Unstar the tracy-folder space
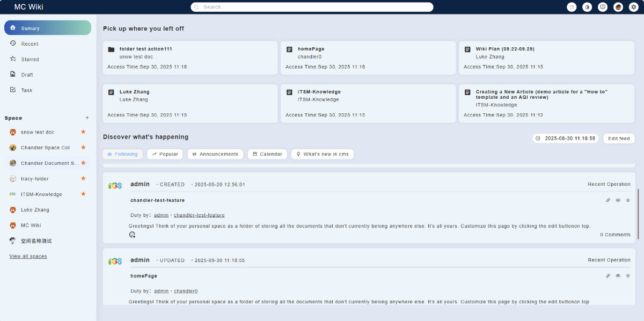 point(83,178)
